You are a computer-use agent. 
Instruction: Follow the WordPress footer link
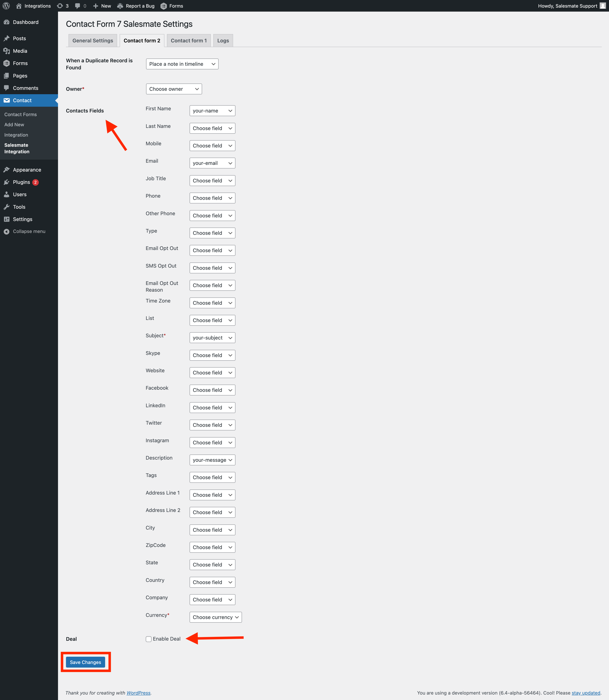click(138, 693)
